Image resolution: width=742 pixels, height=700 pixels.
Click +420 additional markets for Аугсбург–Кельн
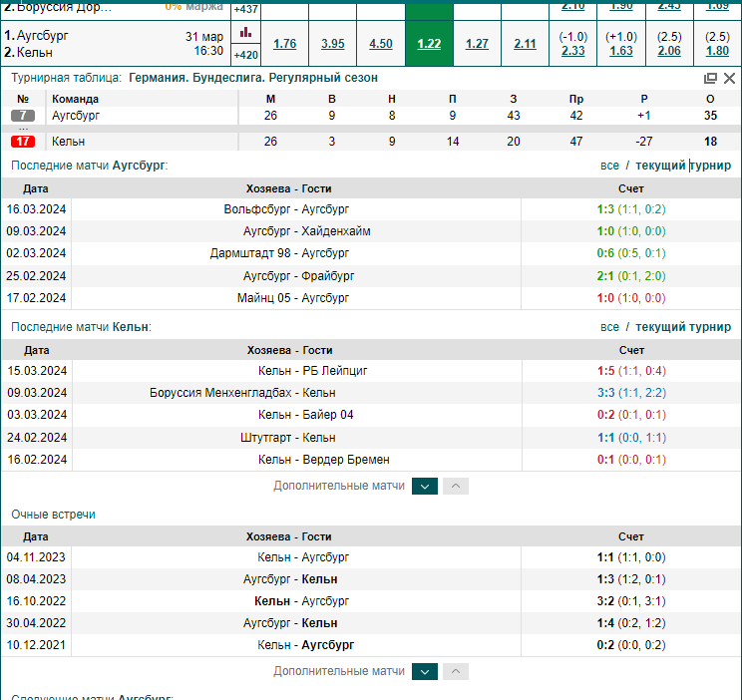[x=246, y=55]
